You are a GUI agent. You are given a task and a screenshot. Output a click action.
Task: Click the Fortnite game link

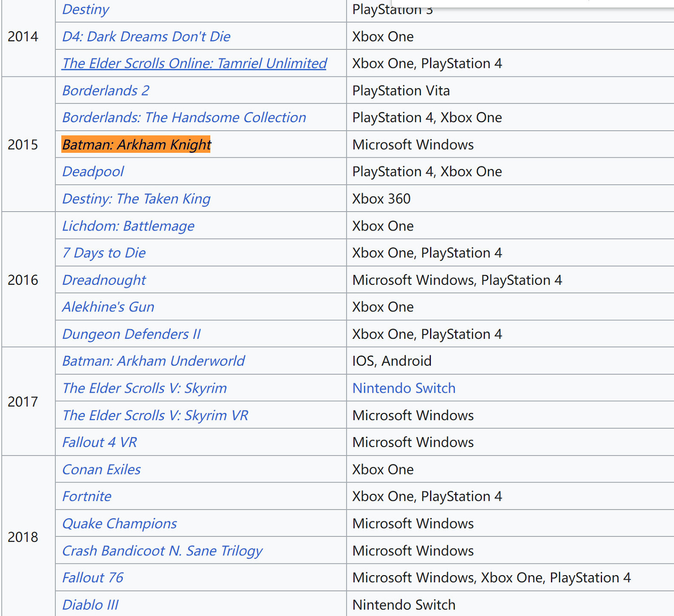[87, 496]
